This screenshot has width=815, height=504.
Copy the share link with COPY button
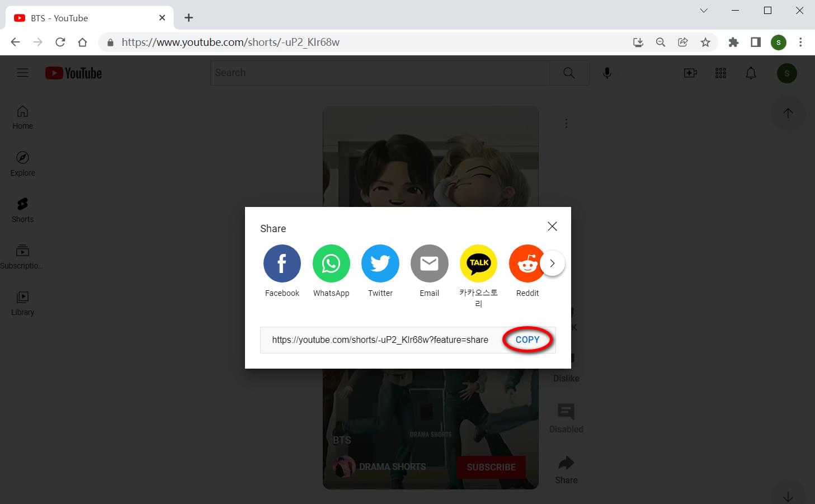pyautogui.click(x=527, y=340)
